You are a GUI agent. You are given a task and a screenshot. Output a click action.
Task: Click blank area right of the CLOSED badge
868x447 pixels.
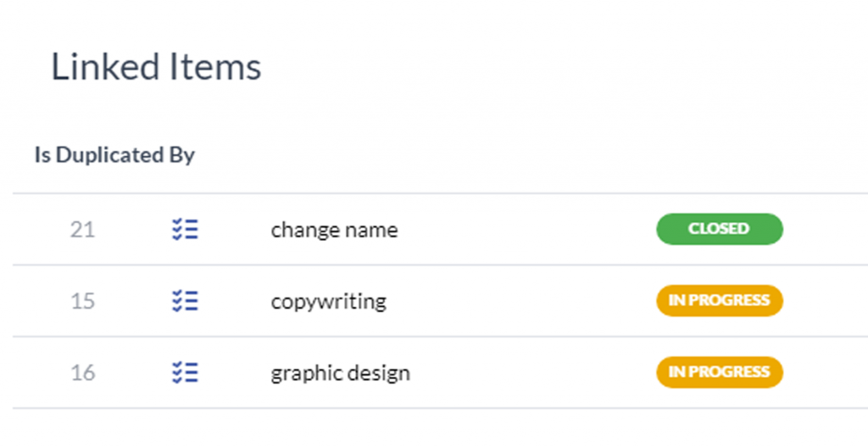click(x=826, y=230)
